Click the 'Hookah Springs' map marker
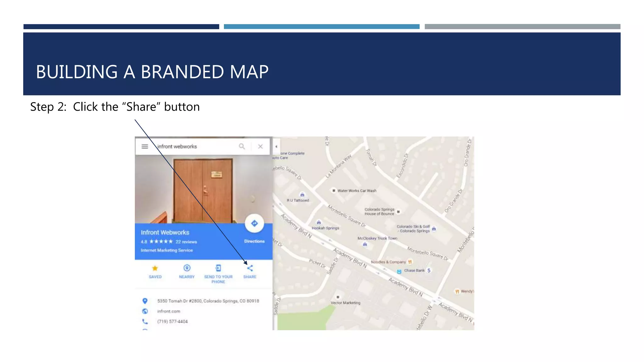The width and height of the screenshot is (644, 362). pos(319,222)
